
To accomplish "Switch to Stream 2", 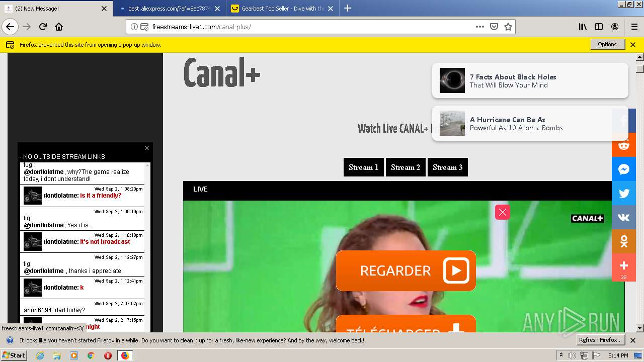I will click(406, 167).
